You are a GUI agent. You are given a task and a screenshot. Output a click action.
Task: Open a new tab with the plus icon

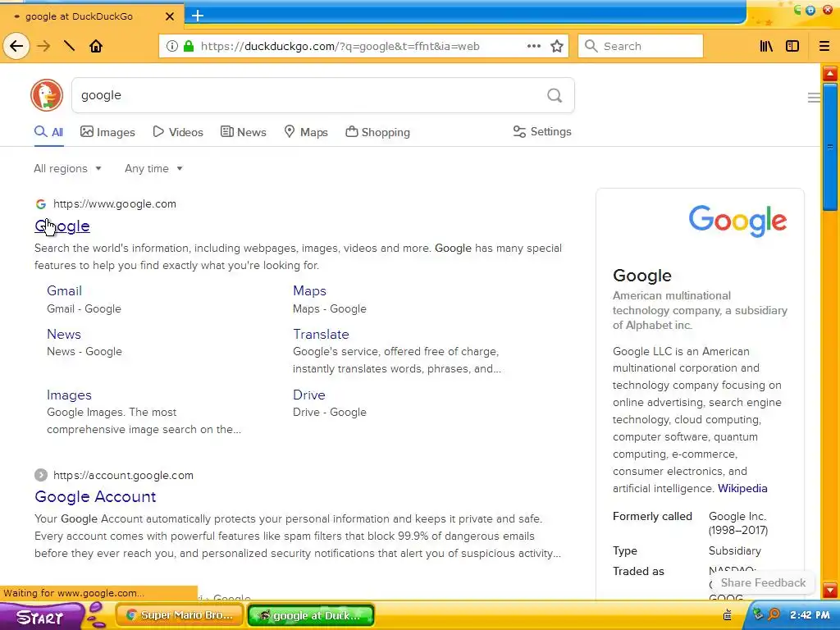[x=198, y=16]
